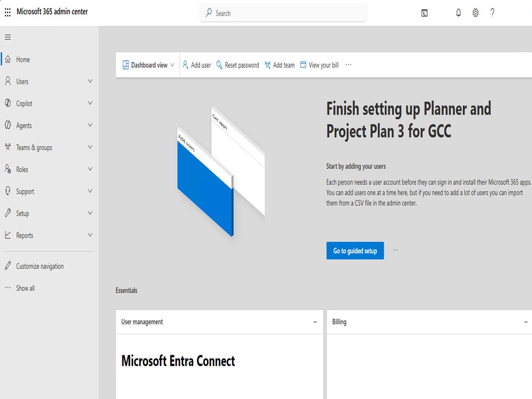
Task: Click the Show all ellipsis icon
Action: pos(8,288)
